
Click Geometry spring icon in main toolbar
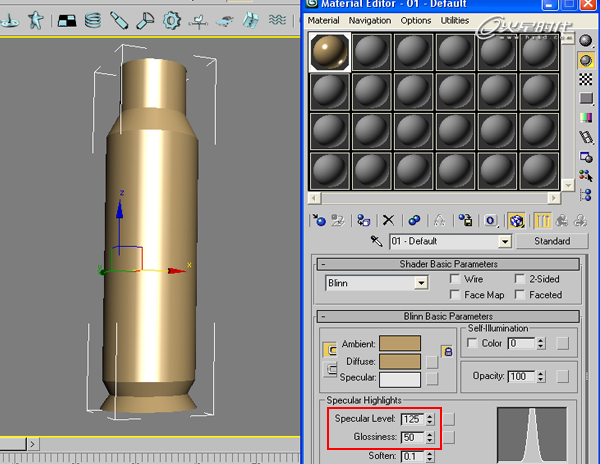tap(93, 20)
